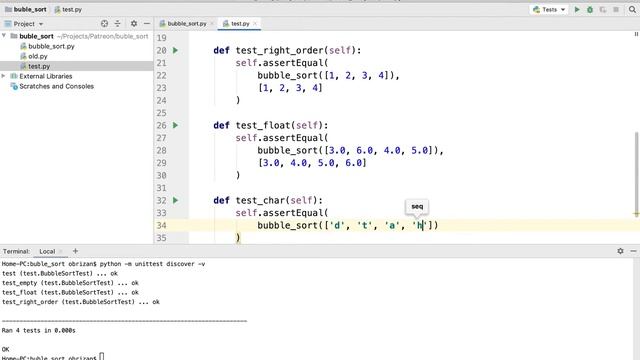Image resolution: width=640 pixels, height=360 pixels.
Task: Open the Tests run configuration dropdown
Action: [549, 9]
